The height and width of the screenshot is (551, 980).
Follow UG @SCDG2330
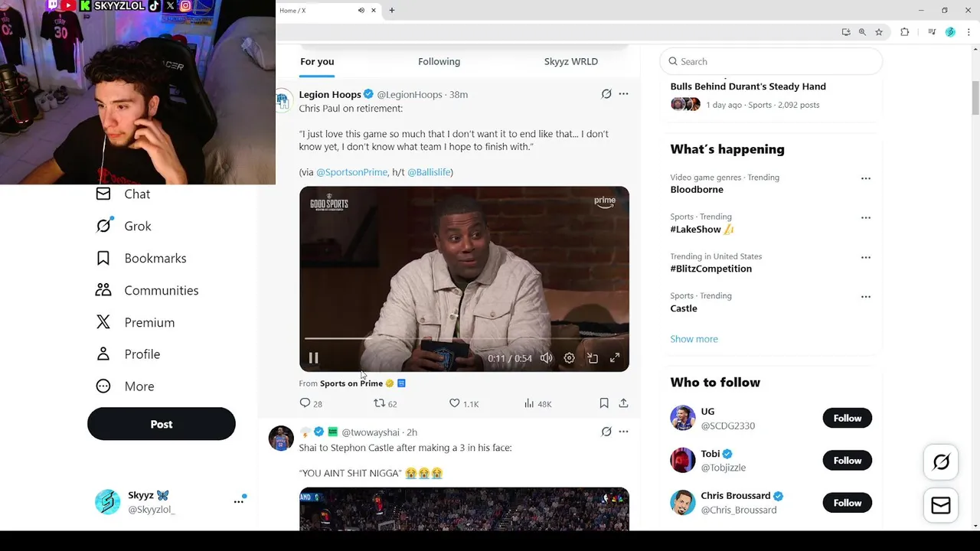[x=848, y=418]
